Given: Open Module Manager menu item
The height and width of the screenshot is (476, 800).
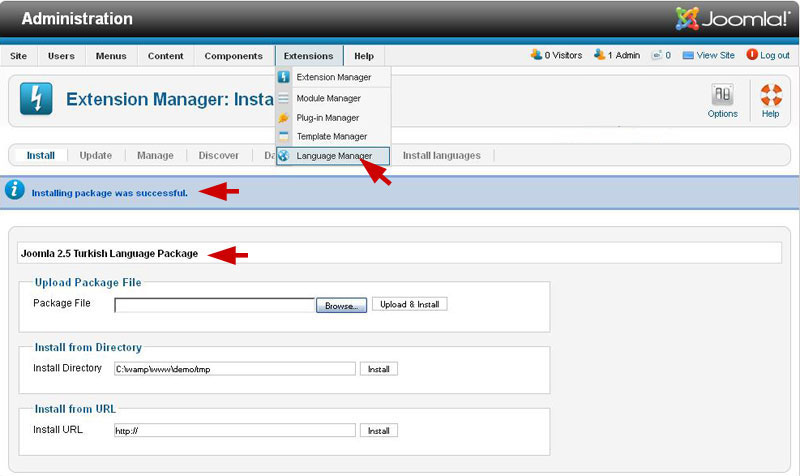Looking at the screenshot, I should pyautogui.click(x=328, y=98).
